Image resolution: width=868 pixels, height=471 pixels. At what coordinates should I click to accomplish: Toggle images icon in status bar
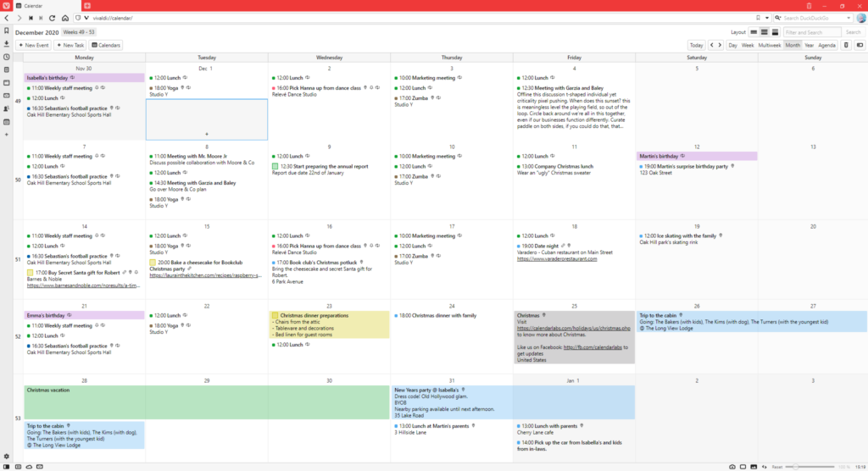click(x=754, y=467)
